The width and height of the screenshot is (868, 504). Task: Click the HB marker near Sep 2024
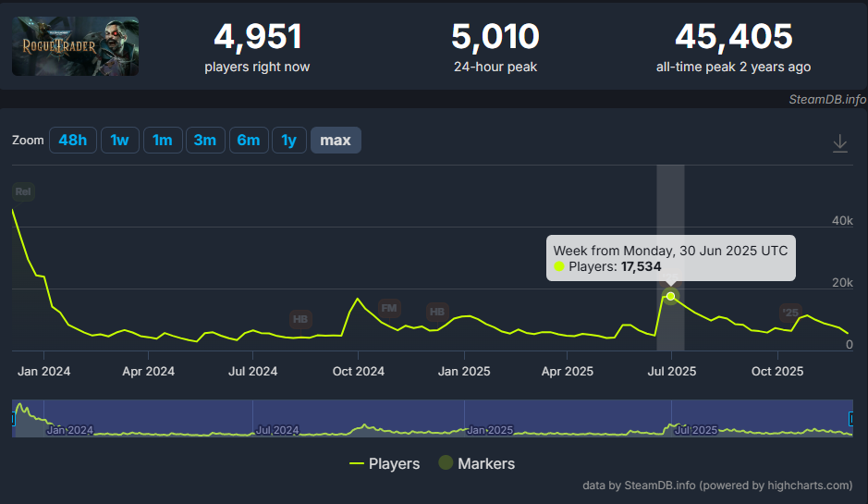(x=300, y=319)
